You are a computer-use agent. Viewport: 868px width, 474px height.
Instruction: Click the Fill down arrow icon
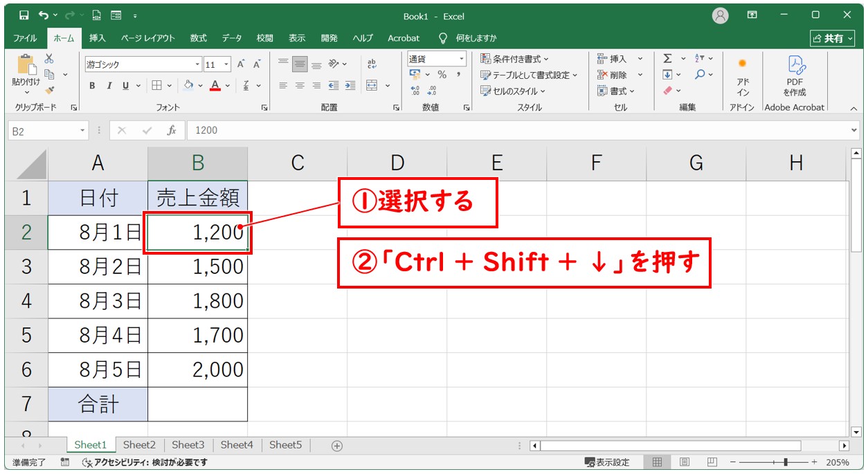[x=667, y=75]
